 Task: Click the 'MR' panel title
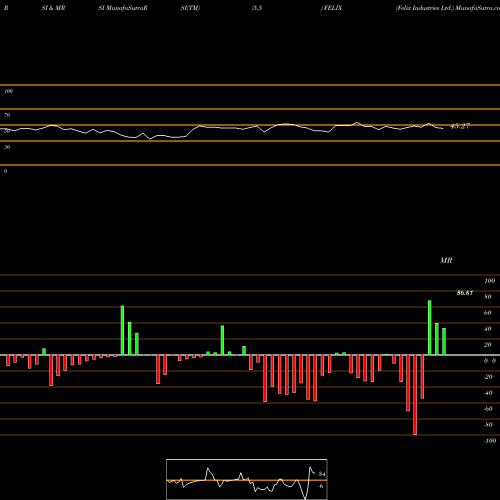(x=446, y=260)
